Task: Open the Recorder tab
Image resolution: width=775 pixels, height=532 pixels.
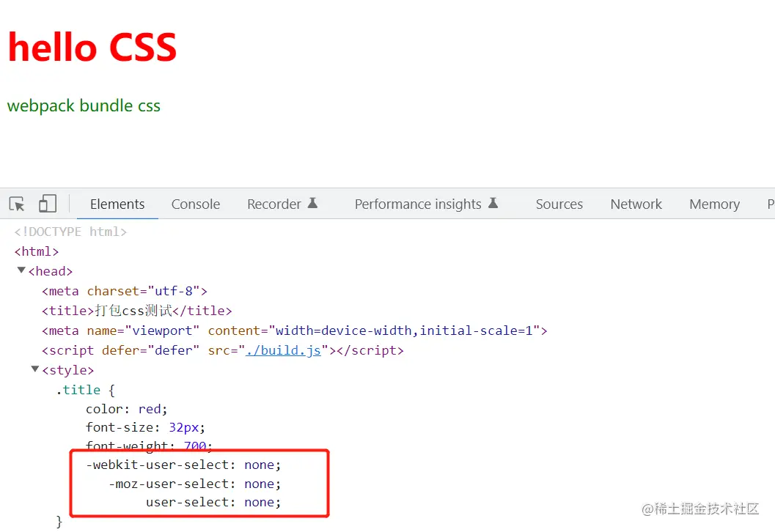Action: [273, 204]
